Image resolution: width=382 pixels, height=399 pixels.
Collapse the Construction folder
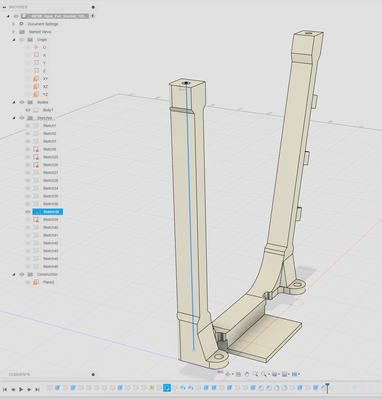click(x=14, y=274)
